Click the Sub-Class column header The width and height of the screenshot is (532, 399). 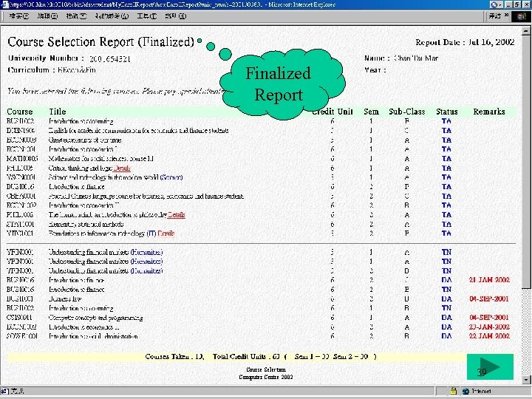(x=407, y=112)
